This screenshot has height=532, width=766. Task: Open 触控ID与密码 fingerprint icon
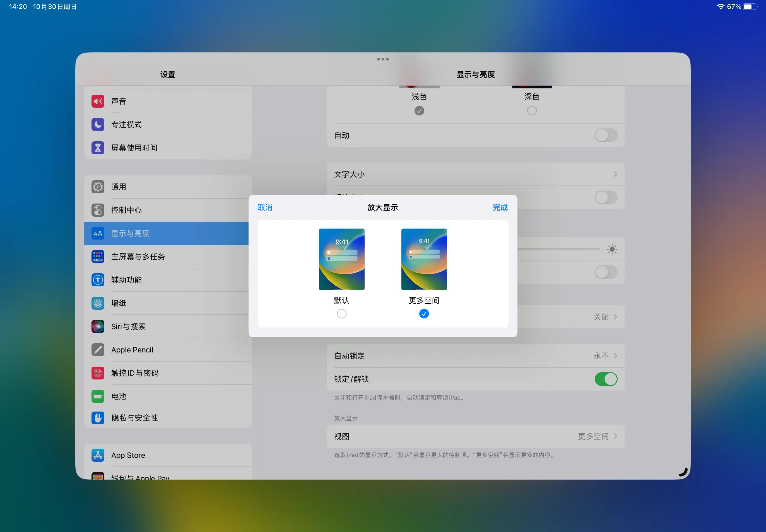point(97,373)
